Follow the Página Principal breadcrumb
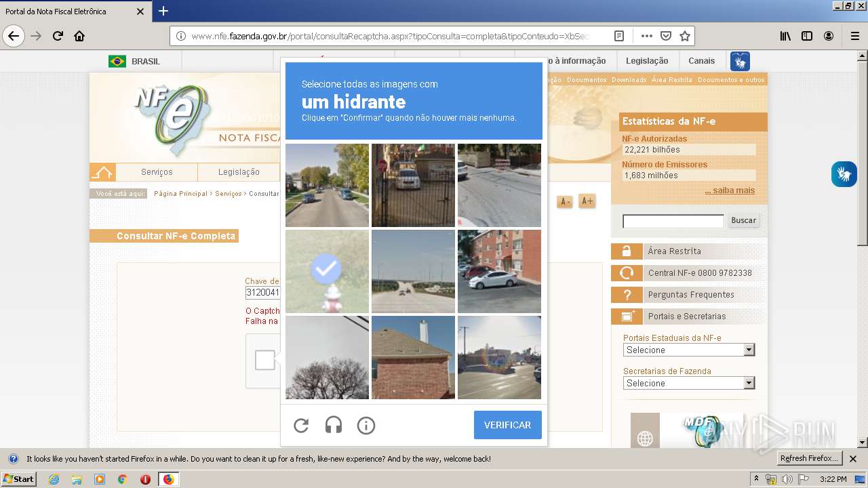The image size is (868, 488). tap(180, 194)
